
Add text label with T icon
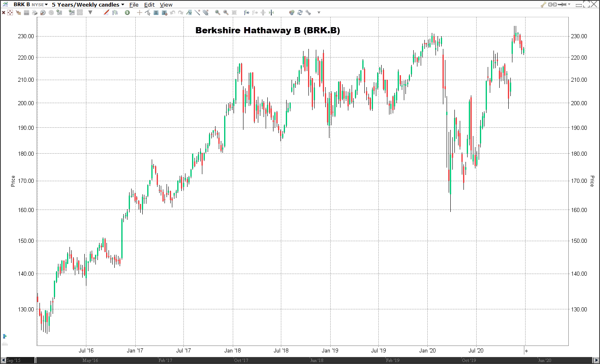pyautogui.click(x=156, y=13)
